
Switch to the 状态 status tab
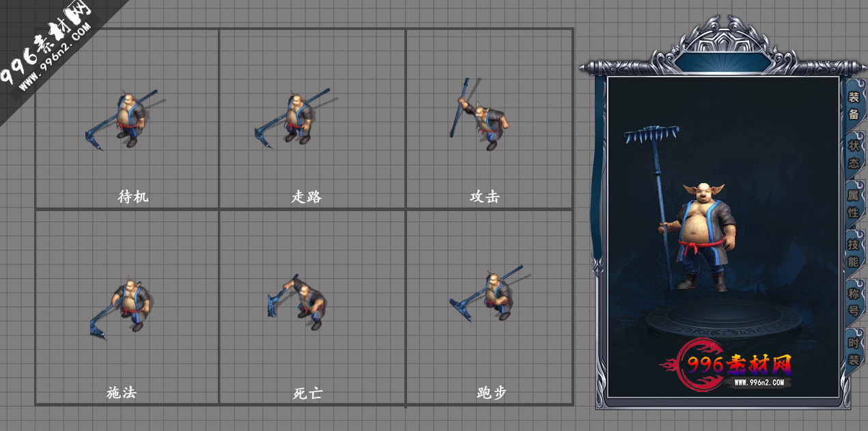tap(854, 154)
